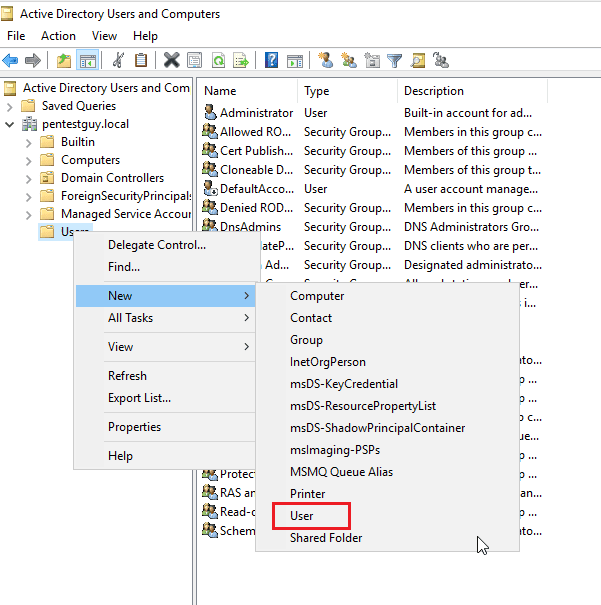The height and width of the screenshot is (605, 601).
Task: Open the View menu in menu bar
Action: pyautogui.click(x=104, y=36)
